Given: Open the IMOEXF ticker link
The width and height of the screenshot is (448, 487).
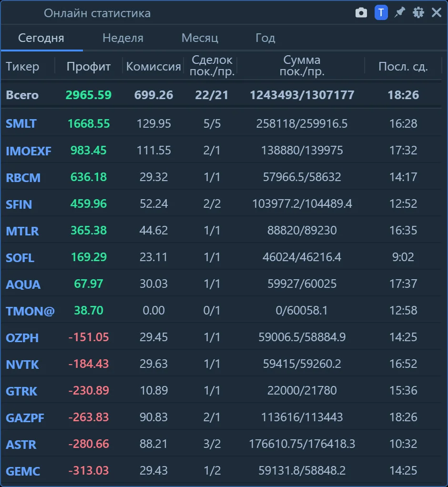Looking at the screenshot, I should 29,151.
